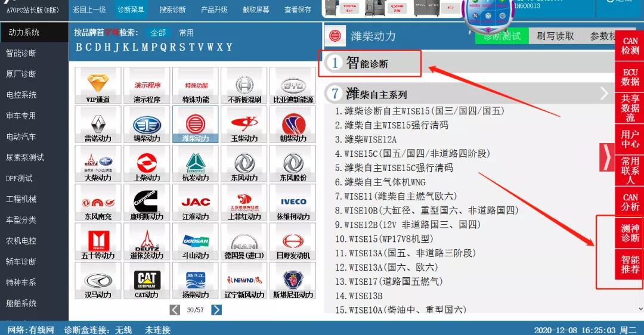Select the 汉马动力 brand icon
The image size is (644, 335).
98,281
